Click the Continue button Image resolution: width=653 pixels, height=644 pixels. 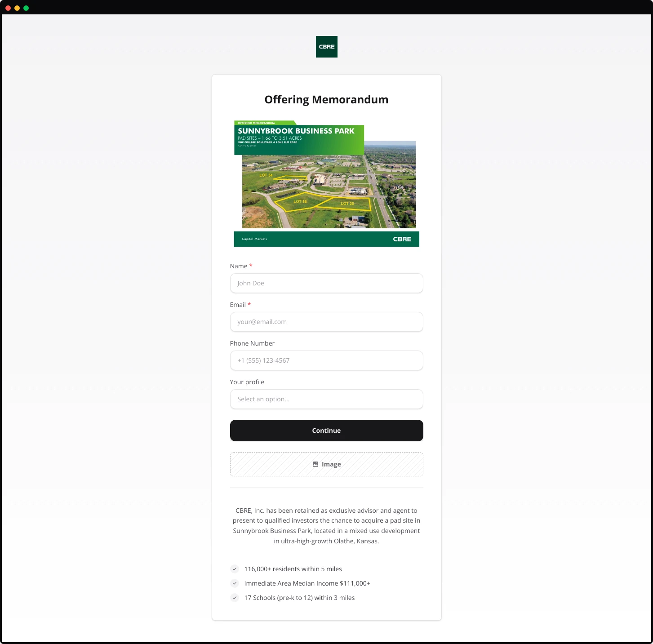(326, 431)
